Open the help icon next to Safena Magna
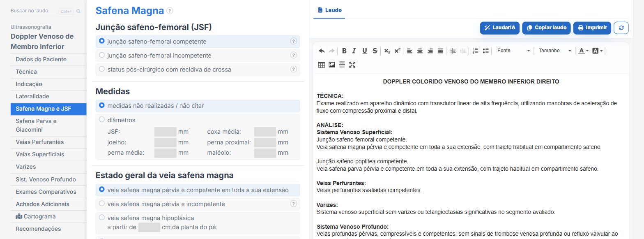Screen dimensions: 644x239 click(x=170, y=11)
